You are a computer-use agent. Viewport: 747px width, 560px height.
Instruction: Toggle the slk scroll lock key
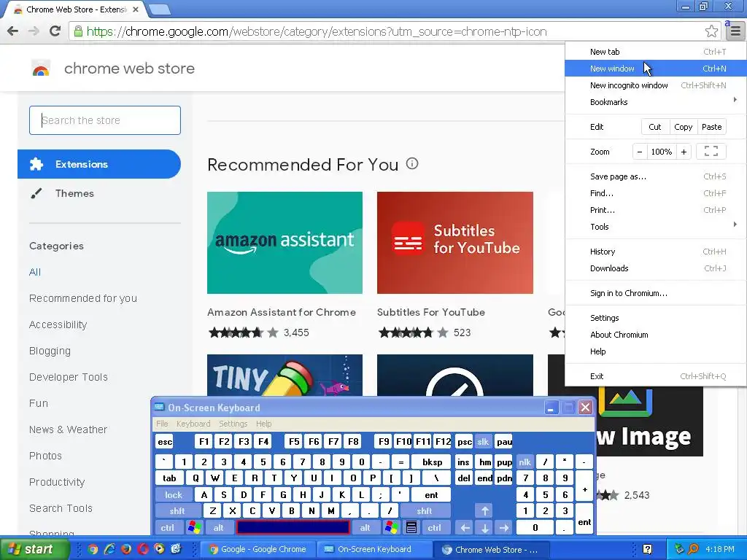click(483, 442)
